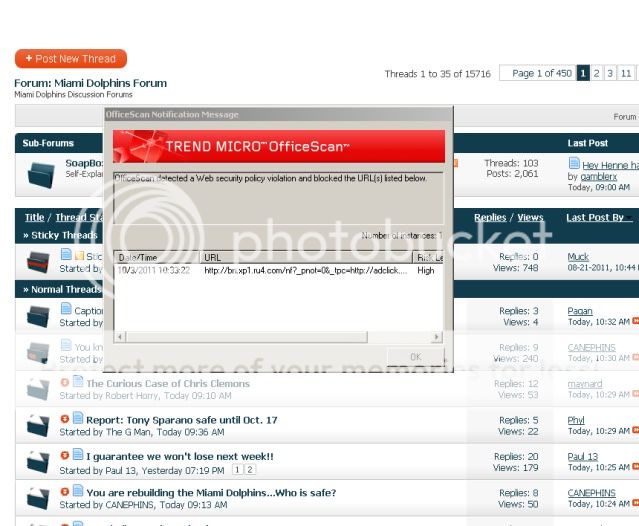Image resolution: width=639 pixels, height=526 pixels.
Task: Open The G Man thread starter link
Action: [x=128, y=432]
